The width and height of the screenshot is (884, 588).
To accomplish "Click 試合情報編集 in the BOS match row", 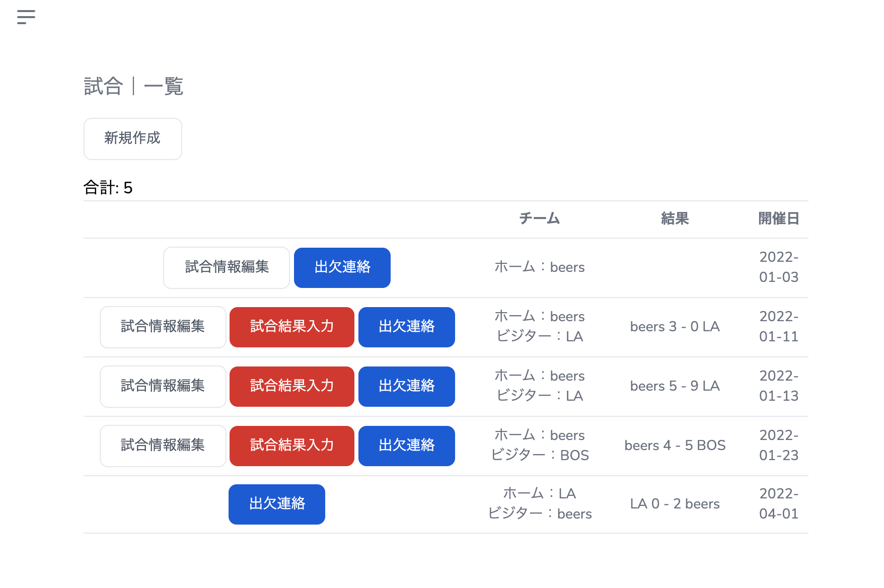I will pyautogui.click(x=163, y=446).
